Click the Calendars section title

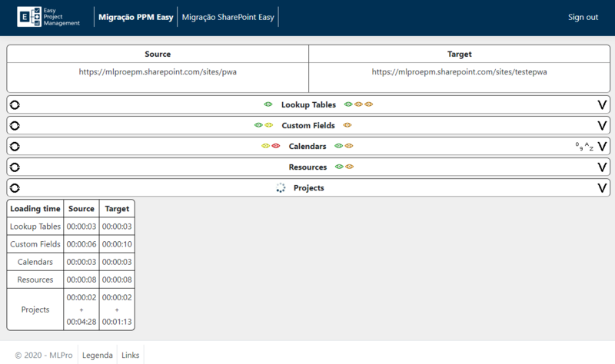pos(307,146)
